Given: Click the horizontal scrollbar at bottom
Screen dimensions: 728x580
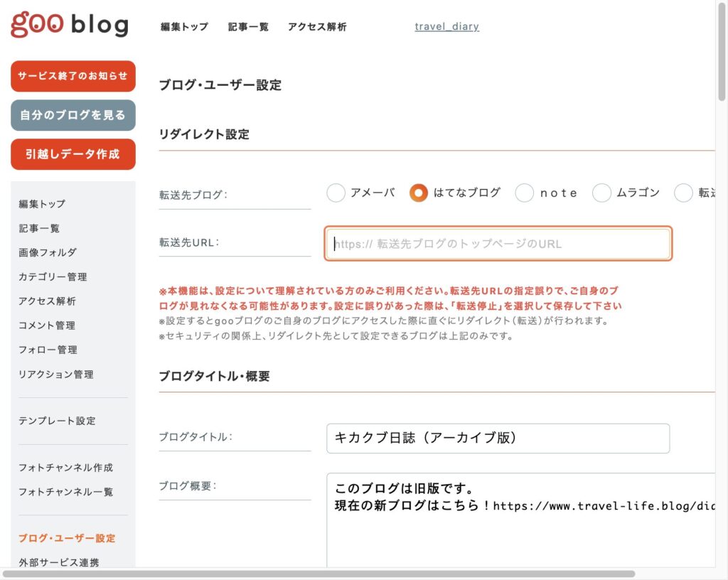Looking at the screenshot, I should pos(318,574).
